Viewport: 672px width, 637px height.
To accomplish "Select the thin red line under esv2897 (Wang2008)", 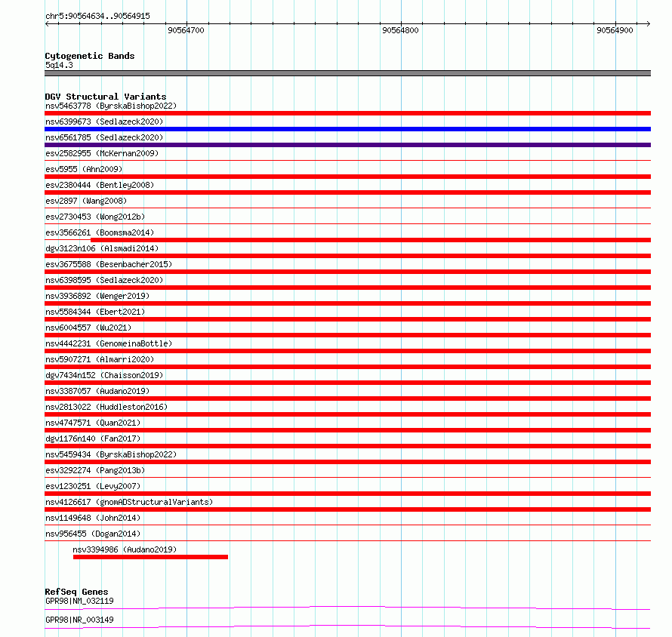I will click(347, 208).
